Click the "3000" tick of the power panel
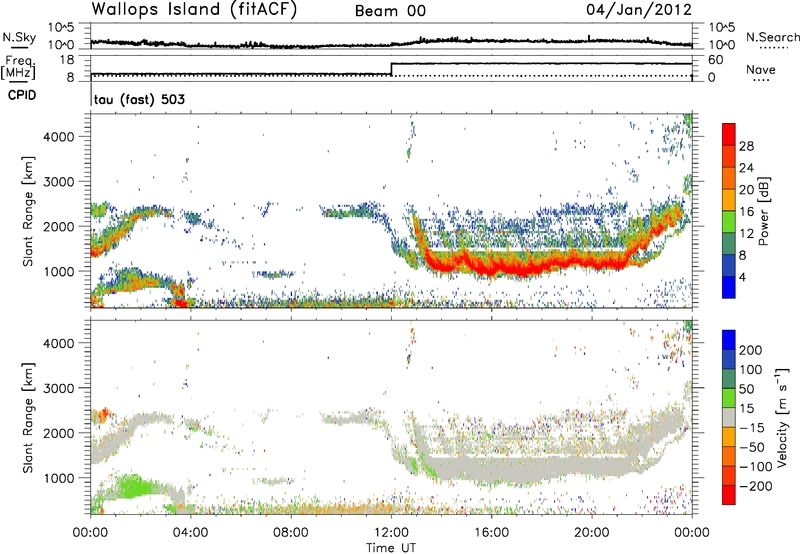Viewport: 800px width, 554px height. [58, 182]
